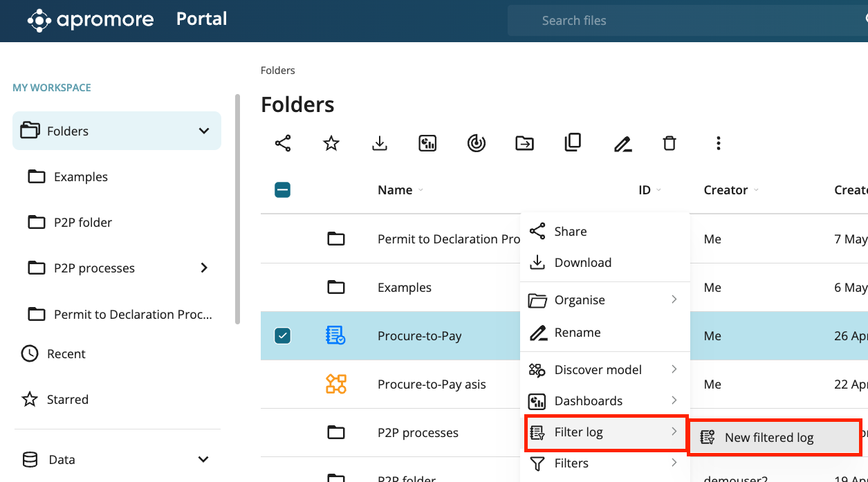Collapse the Folders section in sidebar

point(204,131)
